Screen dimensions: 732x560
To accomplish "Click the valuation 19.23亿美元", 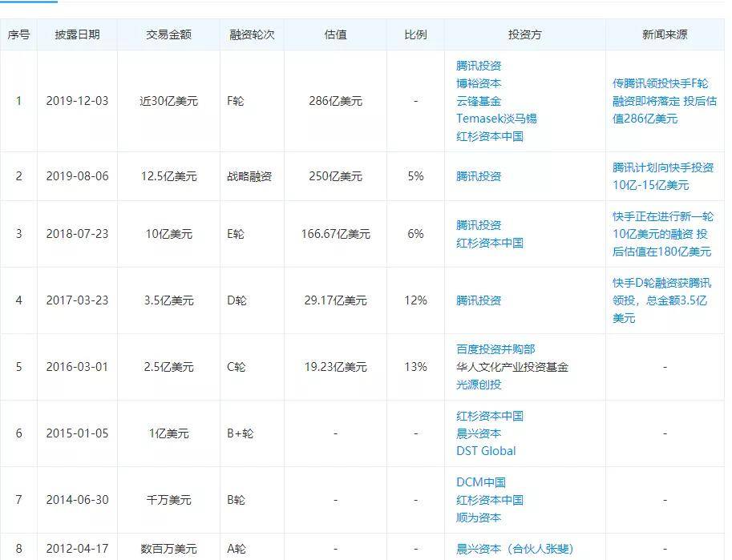I will [x=336, y=367].
